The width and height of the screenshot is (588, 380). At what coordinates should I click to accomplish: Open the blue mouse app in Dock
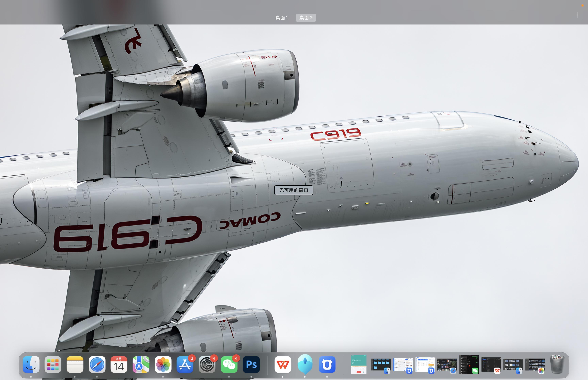305,364
